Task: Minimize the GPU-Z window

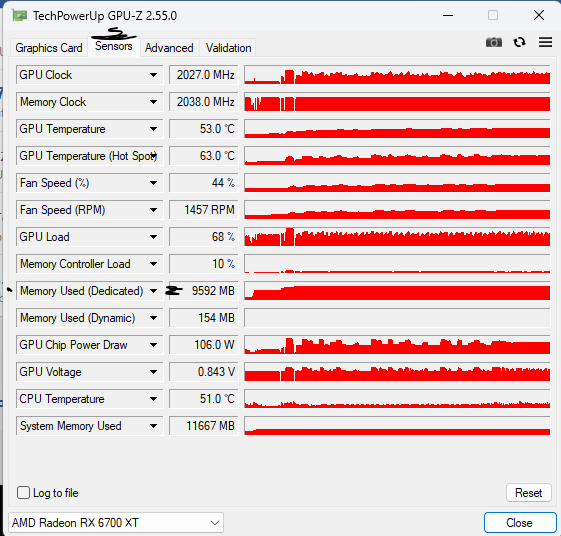Action: coord(448,15)
